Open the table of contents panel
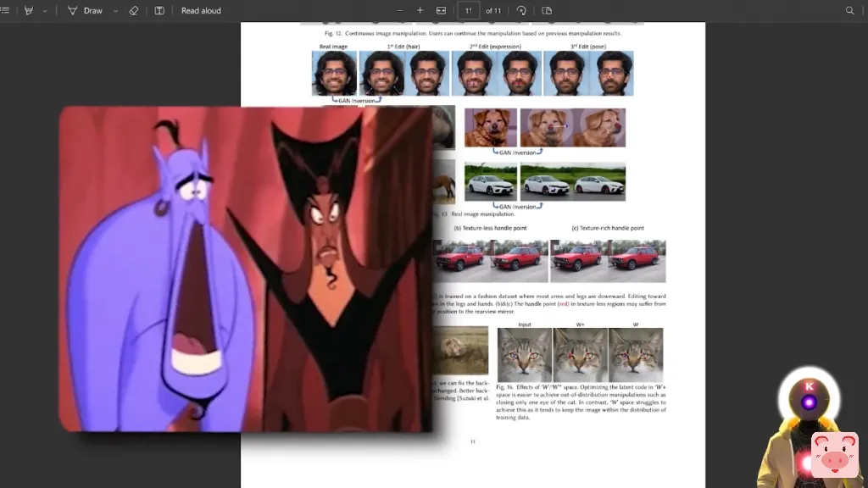Screen dimensions: 868x488 coord(5,10)
